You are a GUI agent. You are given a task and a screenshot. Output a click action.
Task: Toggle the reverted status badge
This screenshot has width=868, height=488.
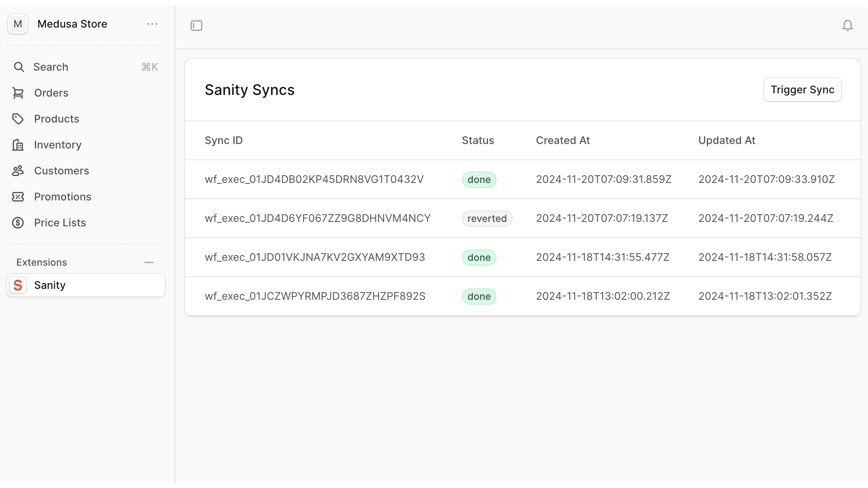click(487, 218)
